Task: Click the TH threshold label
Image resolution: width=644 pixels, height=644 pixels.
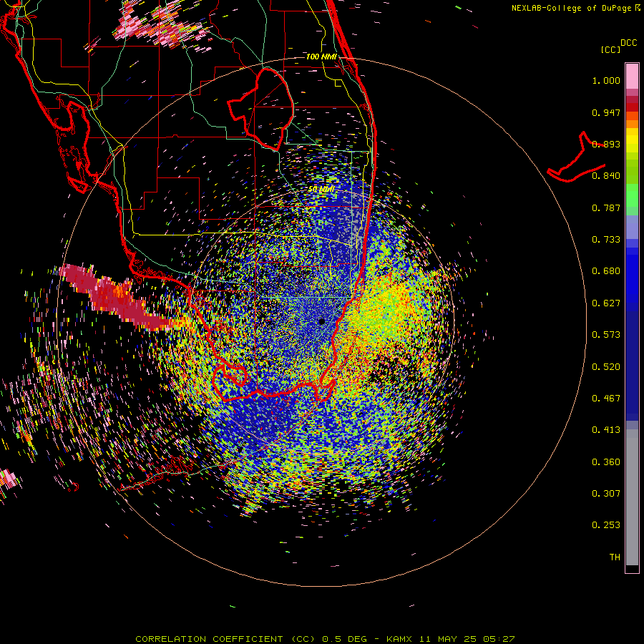Action: [615, 557]
